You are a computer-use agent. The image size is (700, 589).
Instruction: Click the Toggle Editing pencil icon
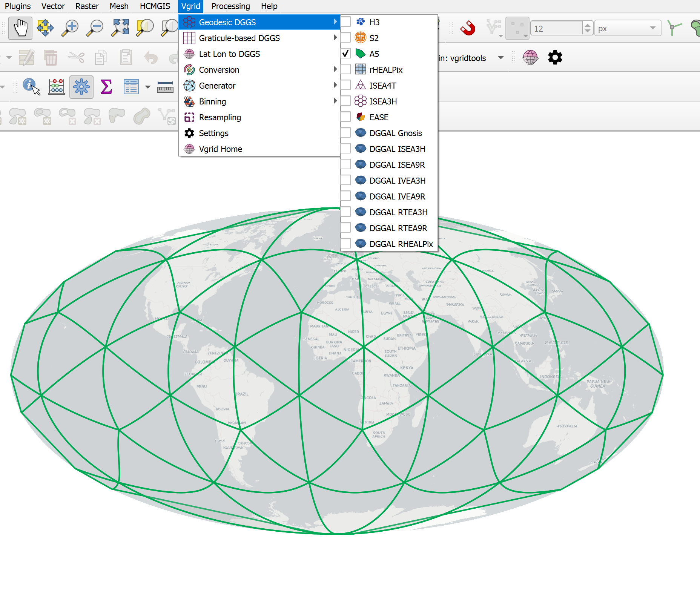(26, 57)
